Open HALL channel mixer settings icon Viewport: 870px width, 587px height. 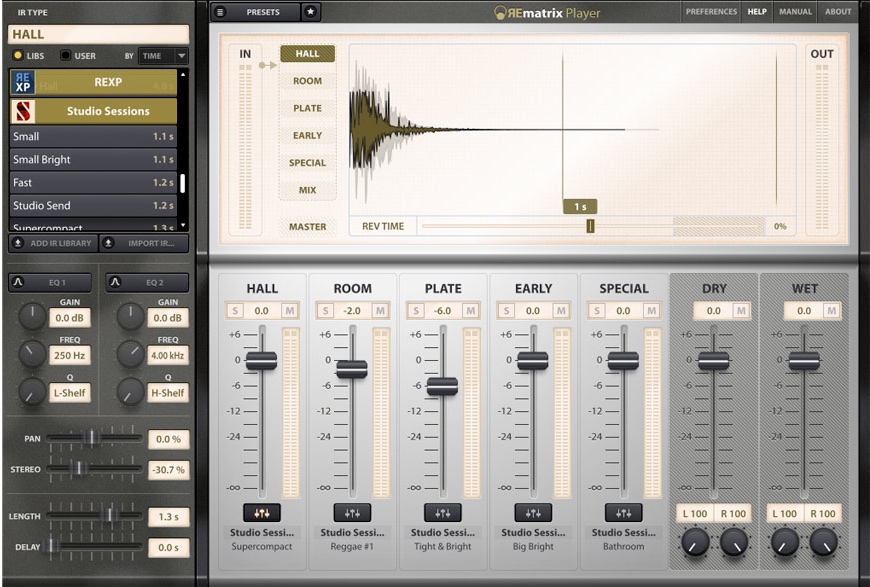pyautogui.click(x=262, y=513)
